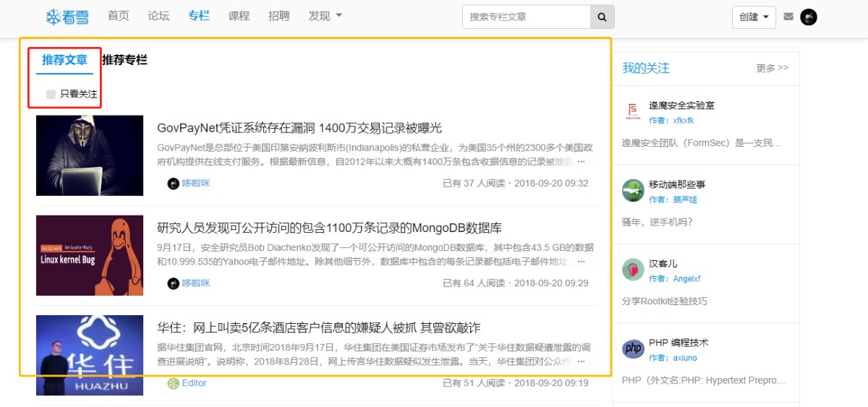Open the 创建 dropdown button

pos(754,17)
